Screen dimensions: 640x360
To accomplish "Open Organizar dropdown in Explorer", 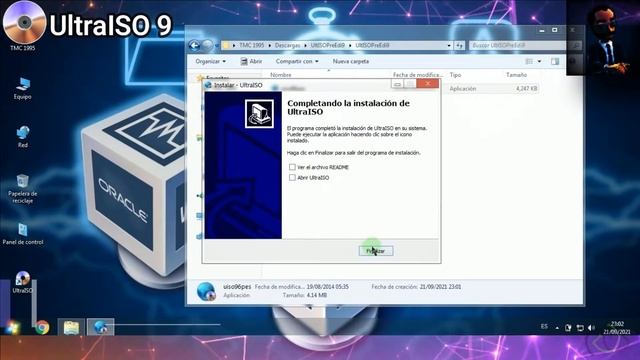I will tap(210, 61).
